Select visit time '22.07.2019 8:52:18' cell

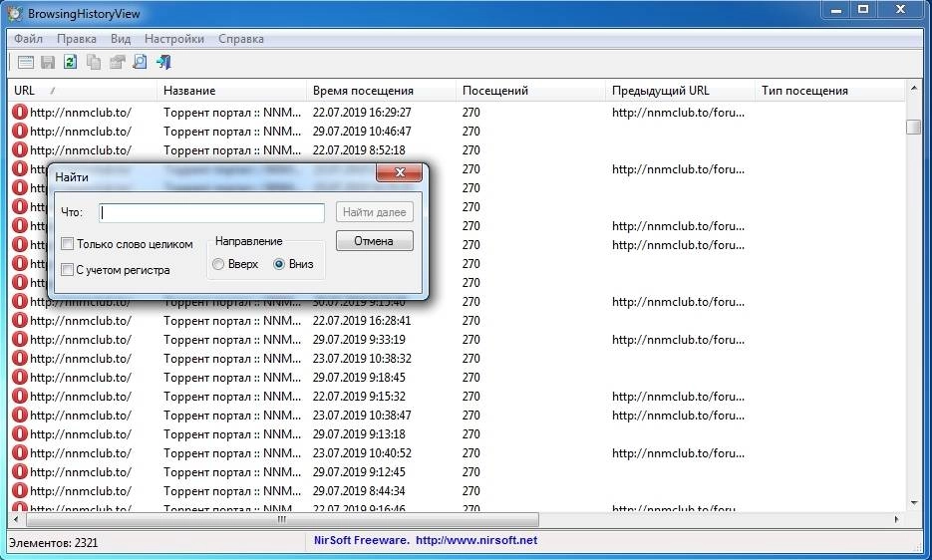coord(359,149)
